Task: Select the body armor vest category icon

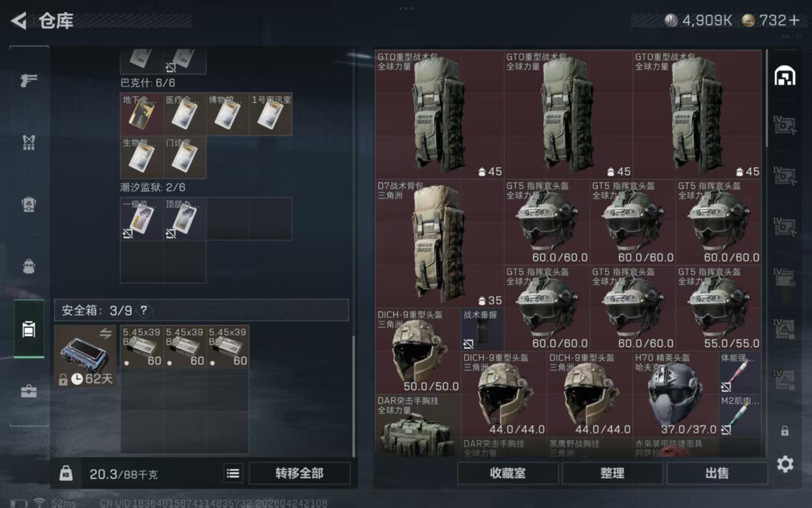Action: point(29,142)
